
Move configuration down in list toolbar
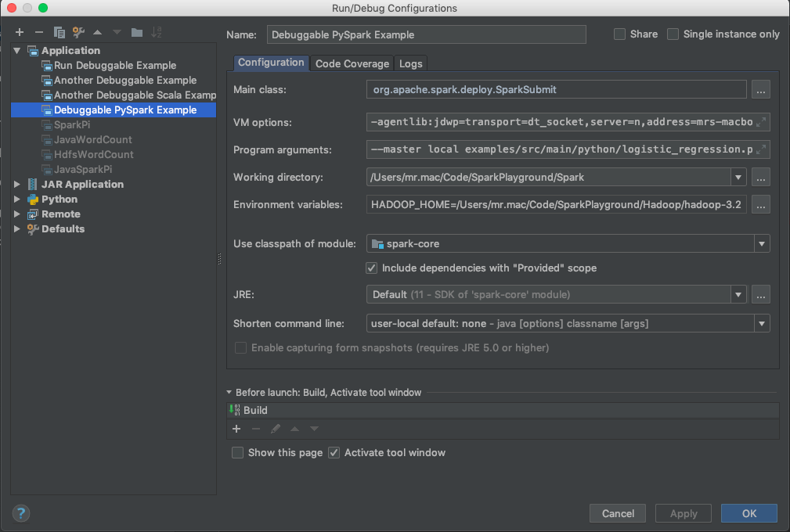[x=117, y=33]
